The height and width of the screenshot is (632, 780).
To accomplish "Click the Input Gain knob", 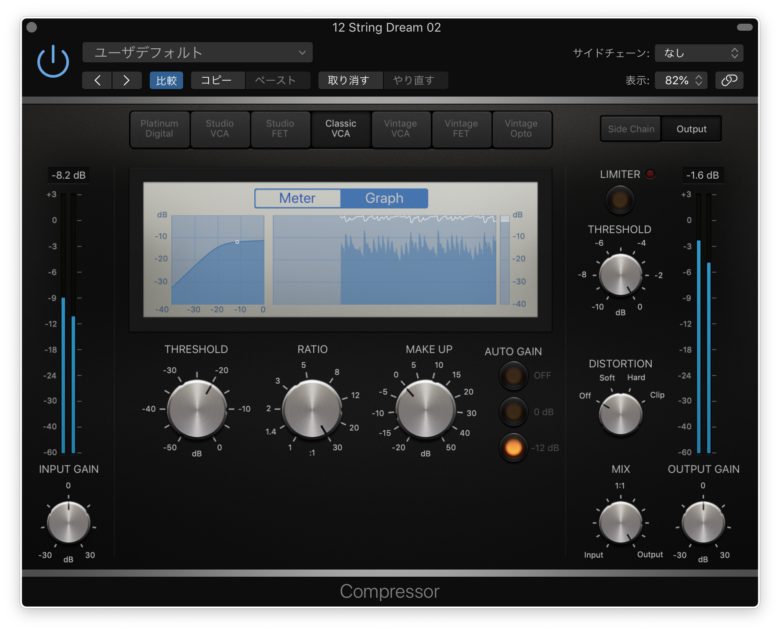I will (x=68, y=523).
